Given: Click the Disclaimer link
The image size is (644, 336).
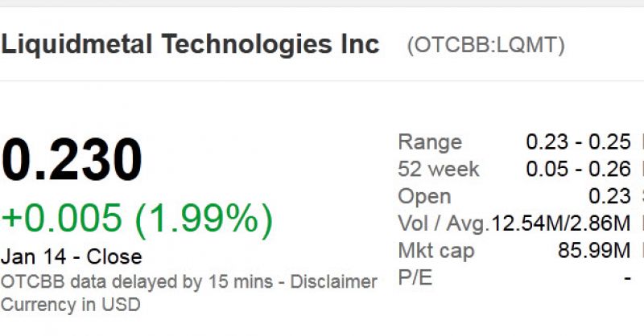Looking at the screenshot, I should click(333, 282).
